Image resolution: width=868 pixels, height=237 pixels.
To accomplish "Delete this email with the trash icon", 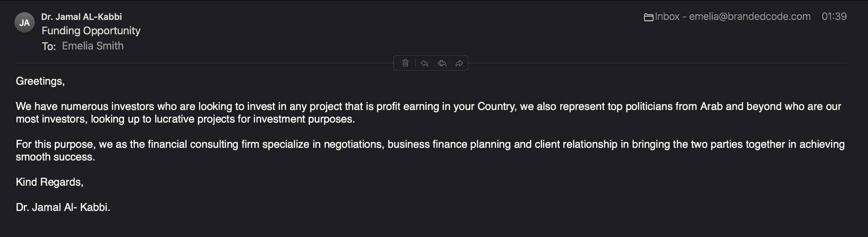I will pos(405,63).
